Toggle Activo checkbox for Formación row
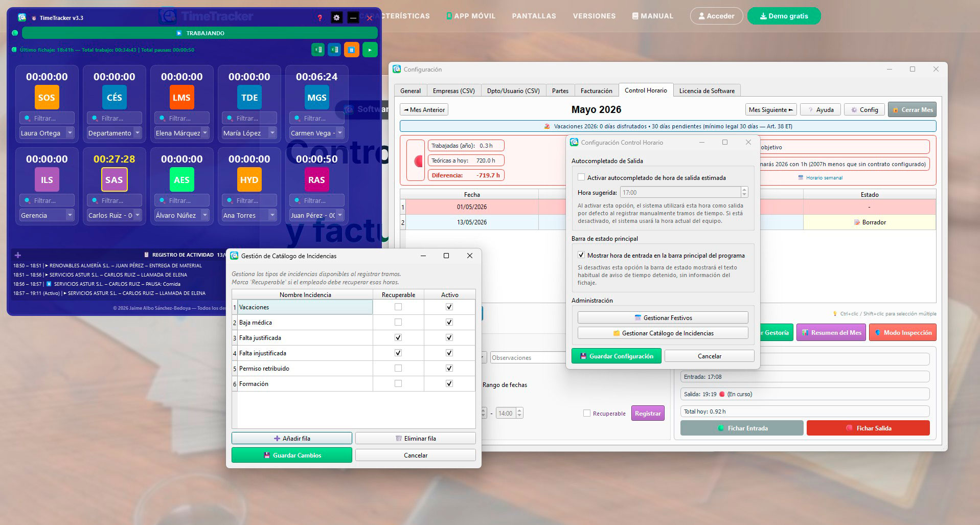This screenshot has height=525, width=980. tap(449, 383)
